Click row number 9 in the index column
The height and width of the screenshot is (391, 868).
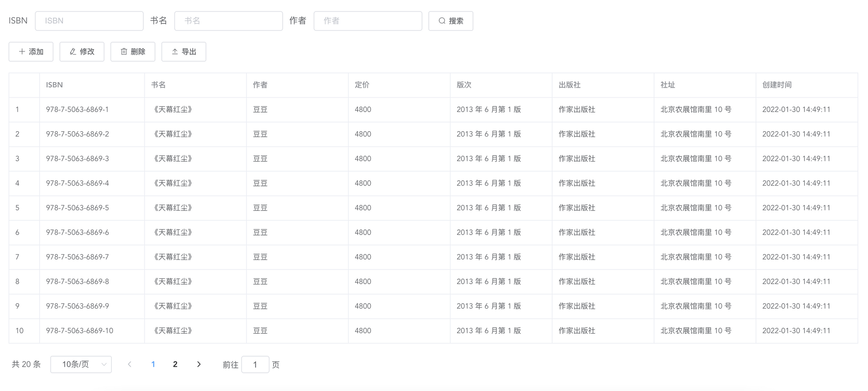pos(17,306)
